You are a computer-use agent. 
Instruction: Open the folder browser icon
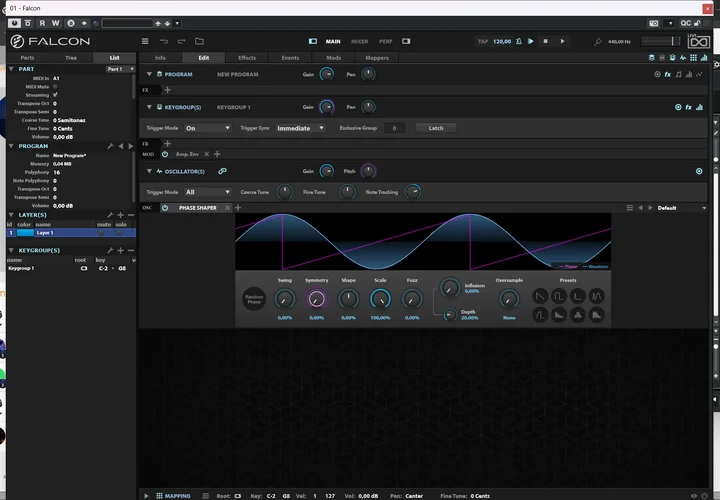click(x=199, y=41)
